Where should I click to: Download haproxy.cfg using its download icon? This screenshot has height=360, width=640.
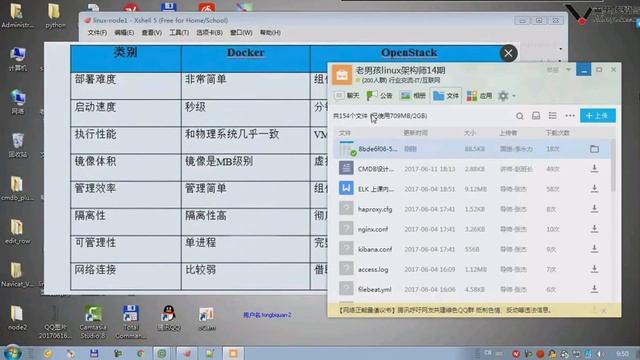(594, 208)
